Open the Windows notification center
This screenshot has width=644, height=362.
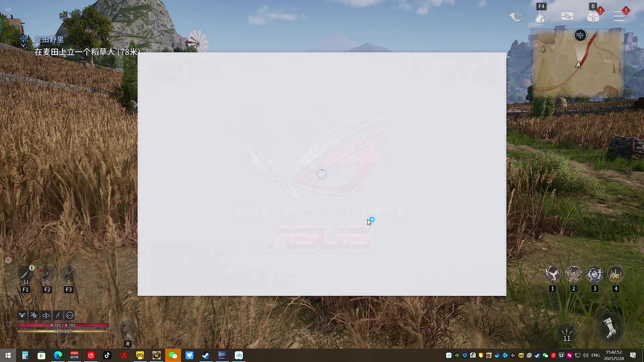633,355
